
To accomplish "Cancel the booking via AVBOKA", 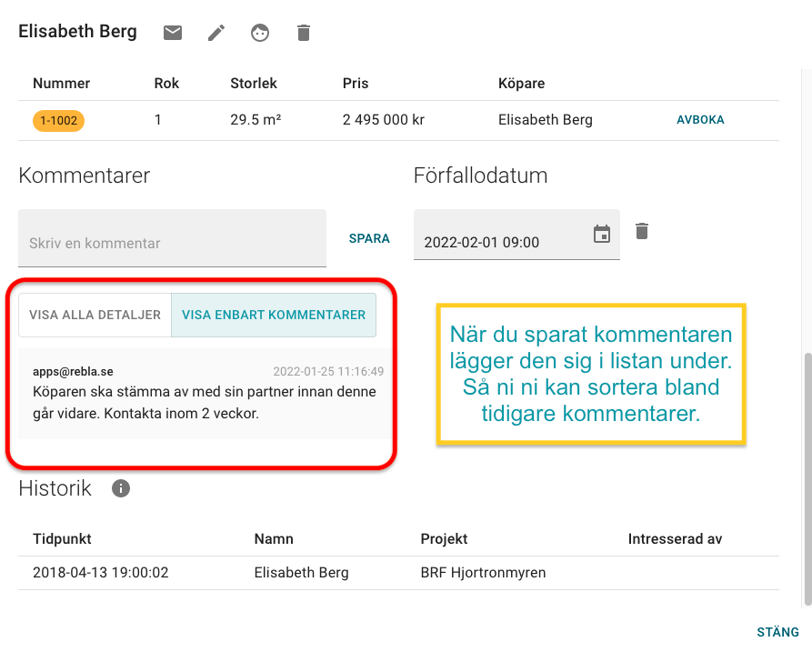I will [700, 119].
